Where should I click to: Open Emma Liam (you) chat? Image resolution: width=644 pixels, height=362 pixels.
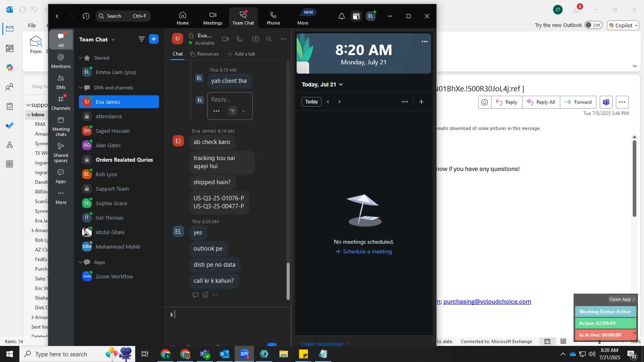[x=119, y=72]
